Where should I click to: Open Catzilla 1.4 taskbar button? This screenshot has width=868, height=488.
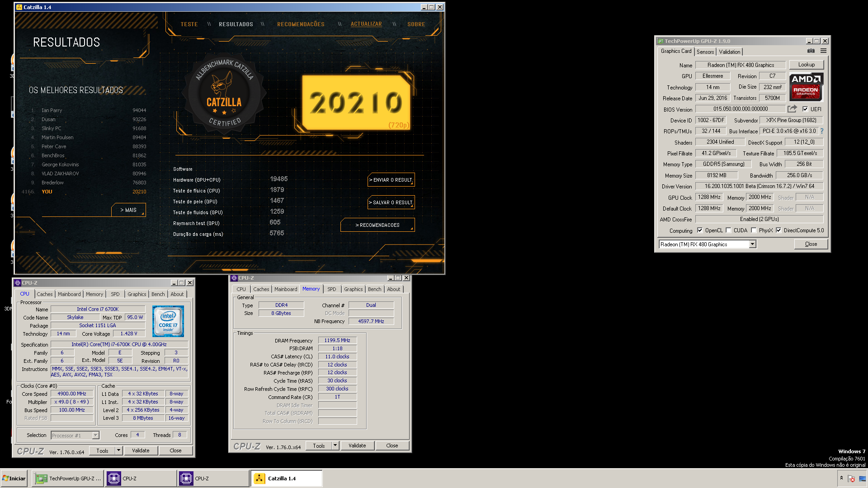[x=287, y=479]
